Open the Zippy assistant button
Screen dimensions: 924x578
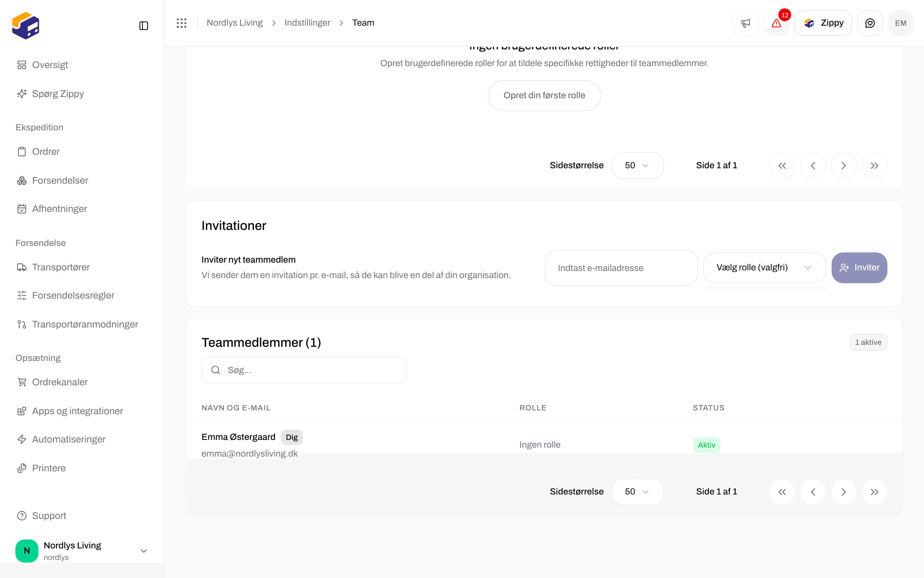coord(823,23)
